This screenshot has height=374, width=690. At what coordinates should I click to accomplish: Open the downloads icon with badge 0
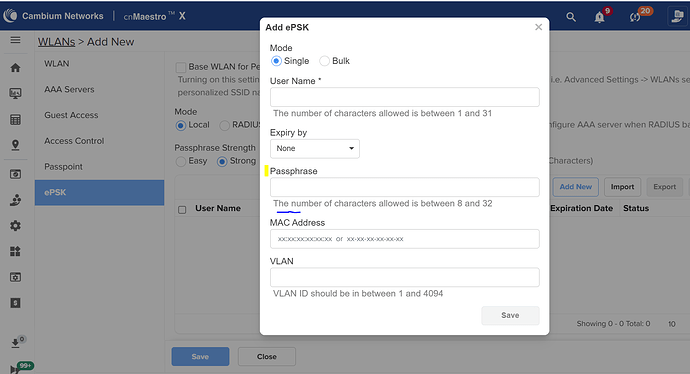(x=17, y=342)
